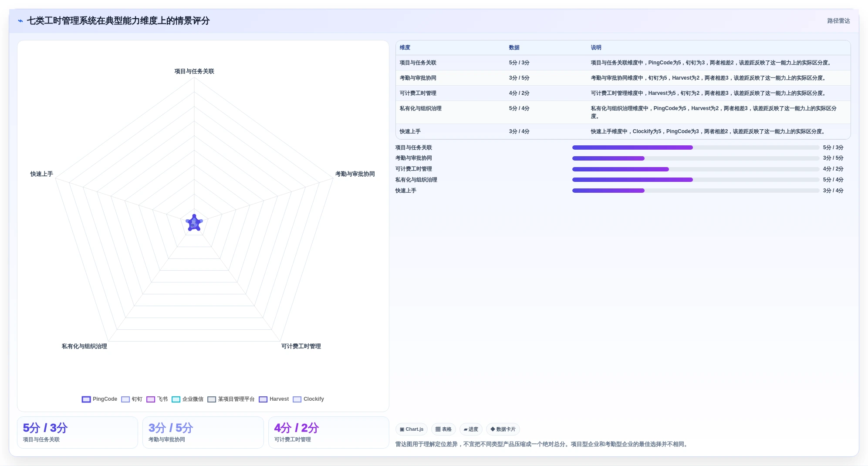
Task: Click the 说明 column header
Action: 596,47
